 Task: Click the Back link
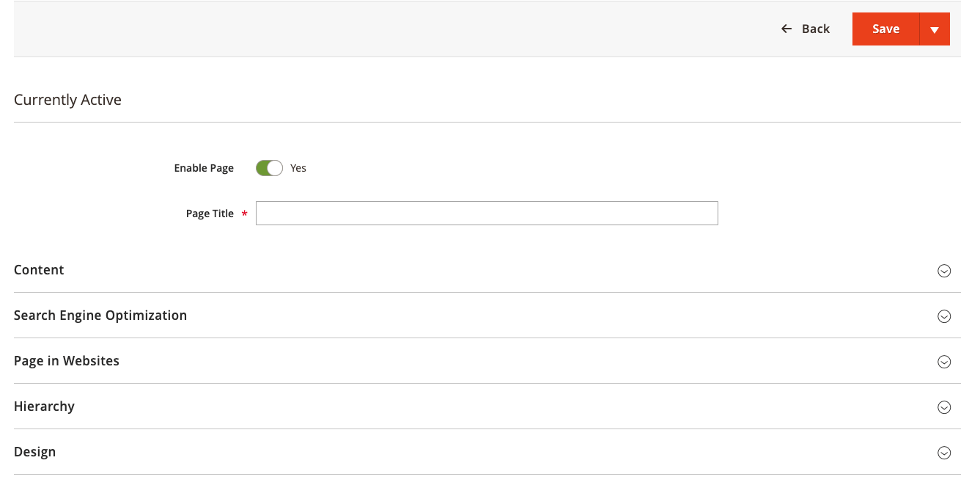pos(814,29)
